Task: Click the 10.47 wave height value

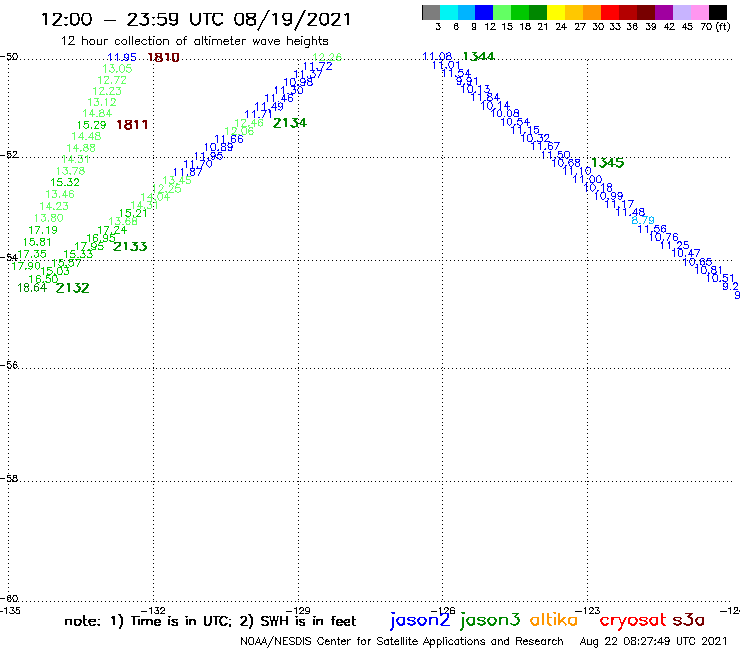Action: (686, 253)
